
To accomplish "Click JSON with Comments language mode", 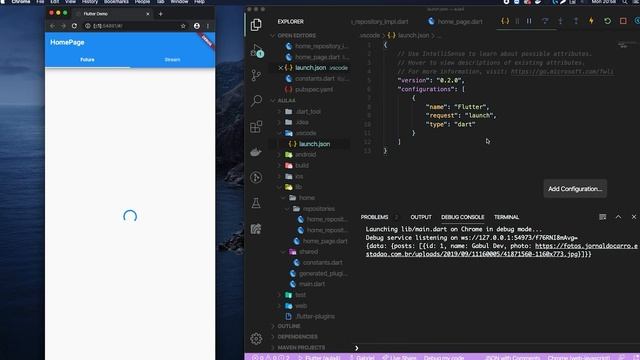I will tap(513, 358).
